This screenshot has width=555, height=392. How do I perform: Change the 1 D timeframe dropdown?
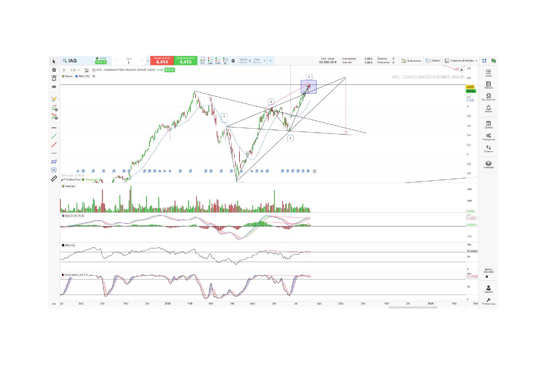75,70
